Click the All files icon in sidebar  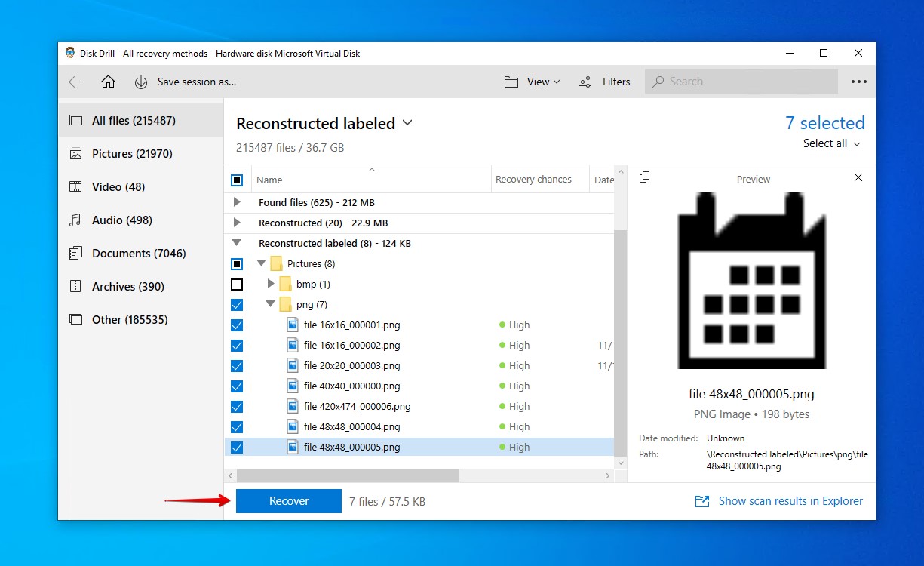(75, 121)
